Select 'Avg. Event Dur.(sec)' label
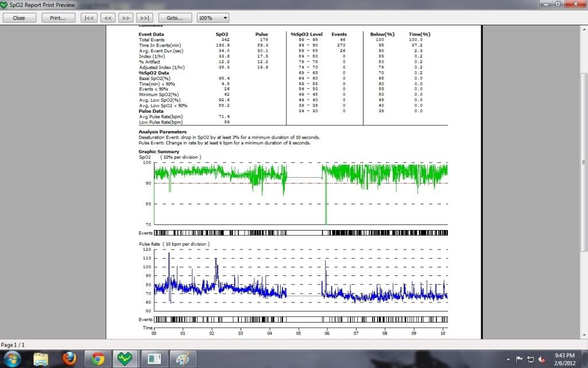 [161, 51]
